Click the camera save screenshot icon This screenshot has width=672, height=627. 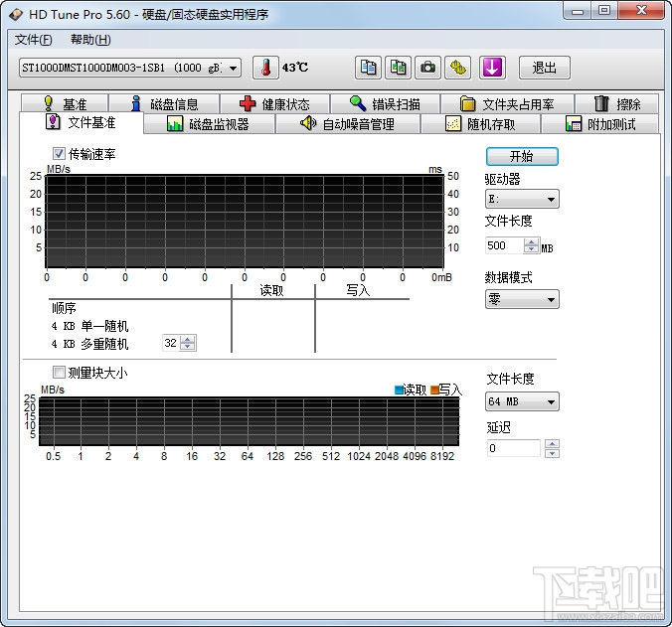tap(427, 68)
